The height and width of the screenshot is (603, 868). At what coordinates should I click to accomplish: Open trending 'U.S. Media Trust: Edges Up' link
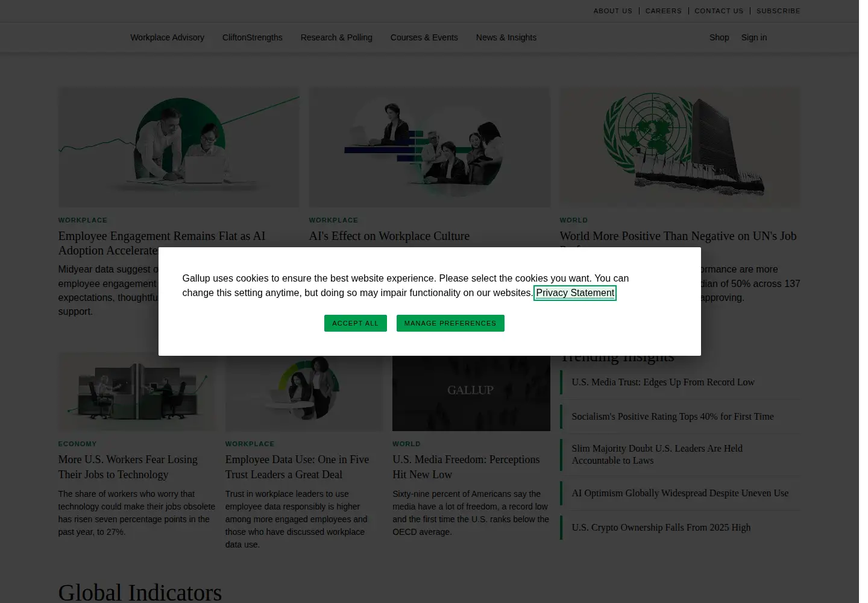pyautogui.click(x=663, y=382)
